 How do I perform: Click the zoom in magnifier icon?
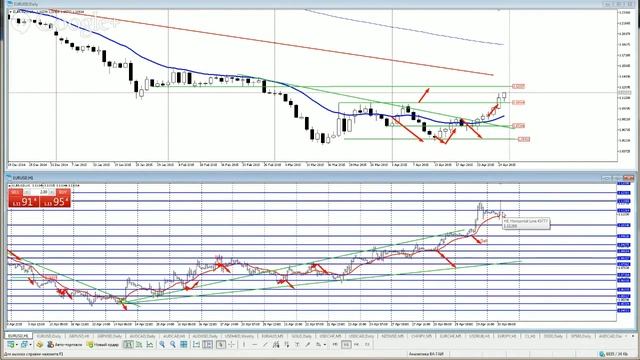point(162,345)
